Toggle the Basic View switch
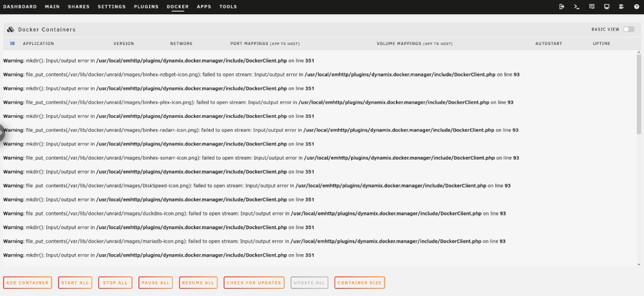The height and width of the screenshot is (296, 644). click(x=629, y=29)
